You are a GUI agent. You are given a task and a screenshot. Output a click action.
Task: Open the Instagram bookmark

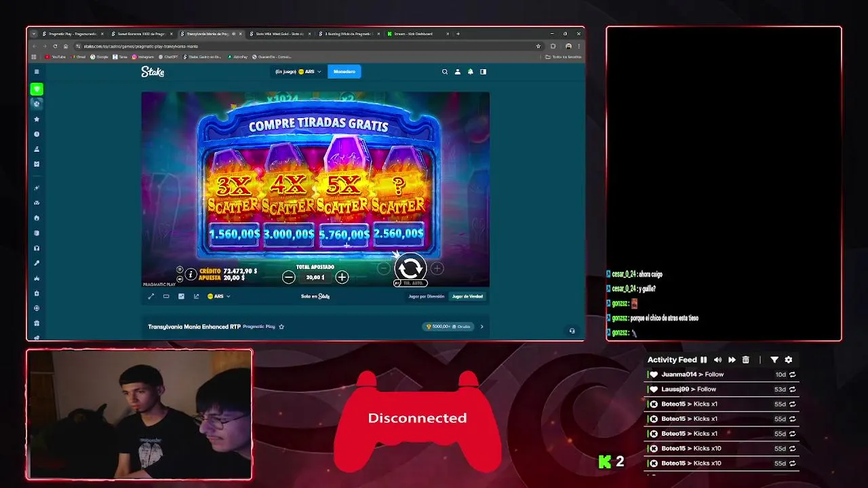144,57
